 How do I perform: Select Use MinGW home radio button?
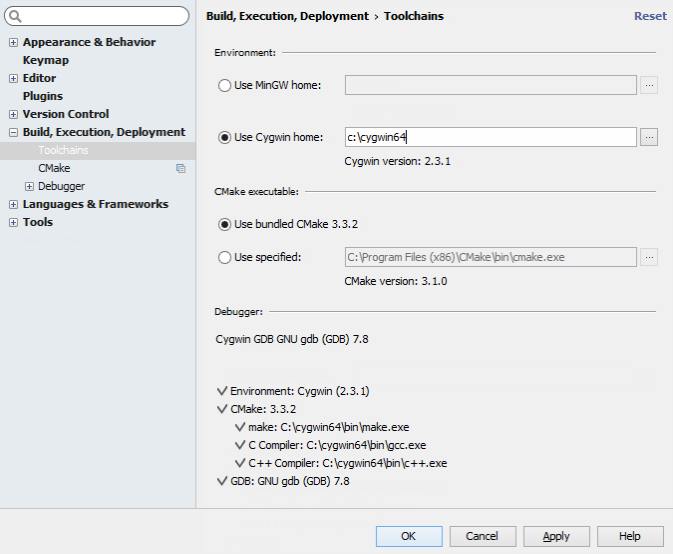tap(224, 86)
